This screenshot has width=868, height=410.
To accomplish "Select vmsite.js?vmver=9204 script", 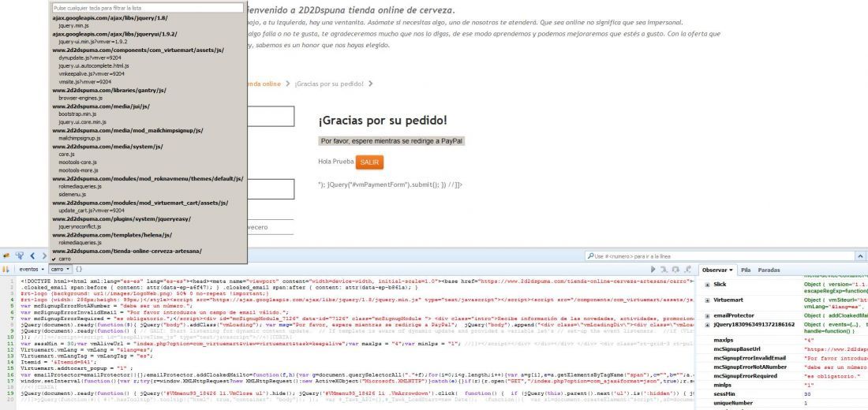I will pyautogui.click(x=84, y=81).
